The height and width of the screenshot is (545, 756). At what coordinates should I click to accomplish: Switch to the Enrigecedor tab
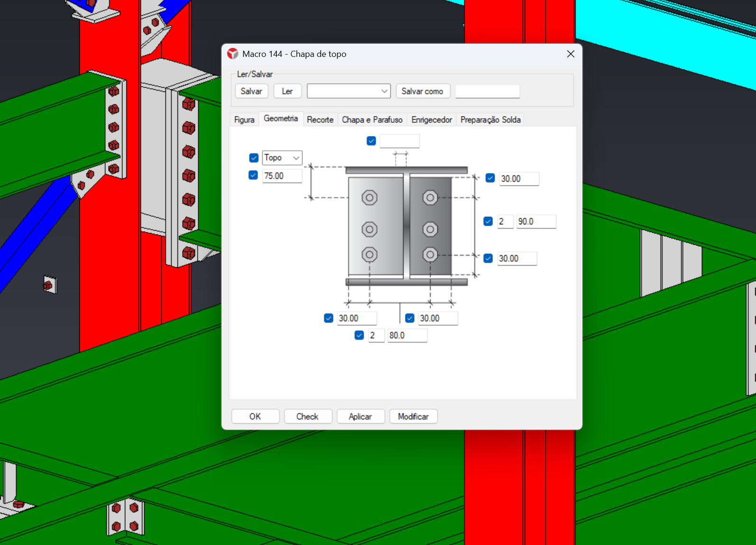pos(432,120)
